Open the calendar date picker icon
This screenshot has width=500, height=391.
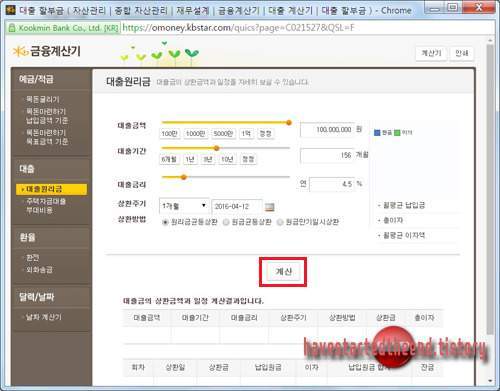pos(269,207)
